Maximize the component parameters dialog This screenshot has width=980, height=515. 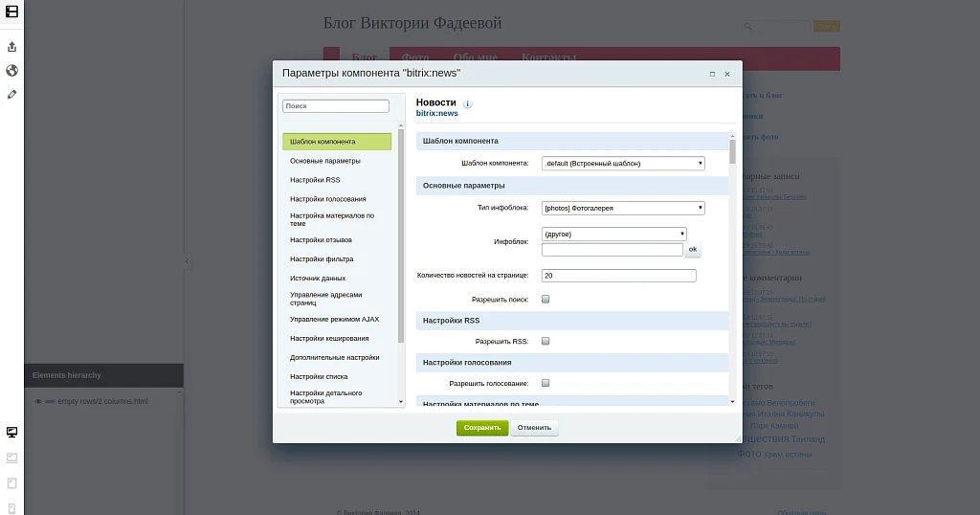point(712,74)
